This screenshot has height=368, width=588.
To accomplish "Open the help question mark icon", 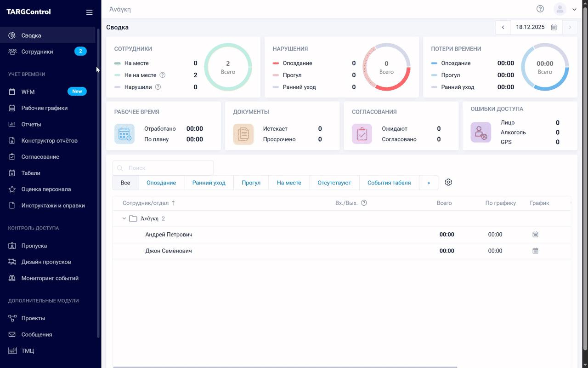I will [x=540, y=9].
